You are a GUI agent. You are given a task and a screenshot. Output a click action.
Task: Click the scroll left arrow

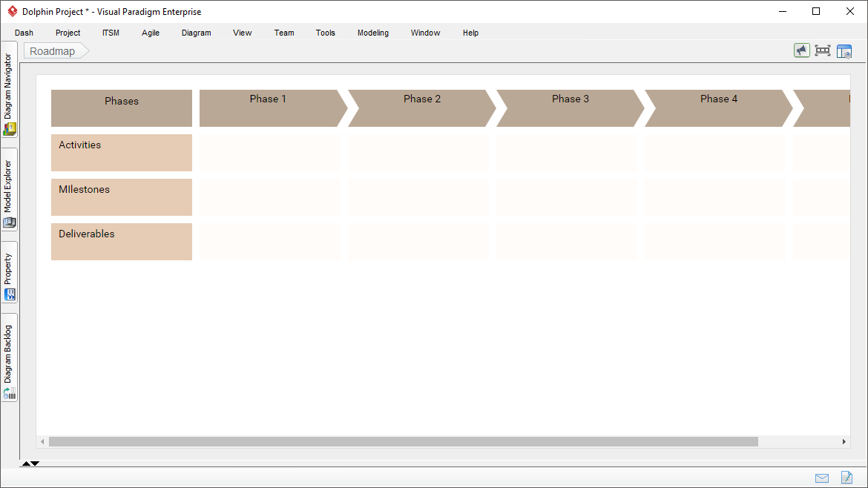42,441
